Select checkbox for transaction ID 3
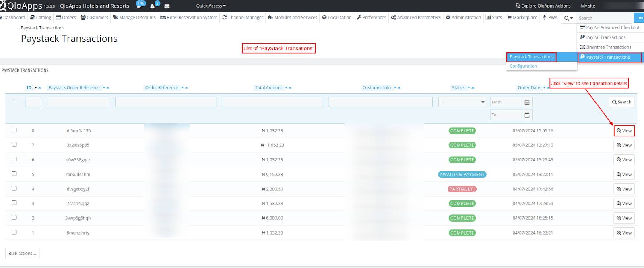This screenshot has width=644, height=268. pyautogui.click(x=14, y=203)
